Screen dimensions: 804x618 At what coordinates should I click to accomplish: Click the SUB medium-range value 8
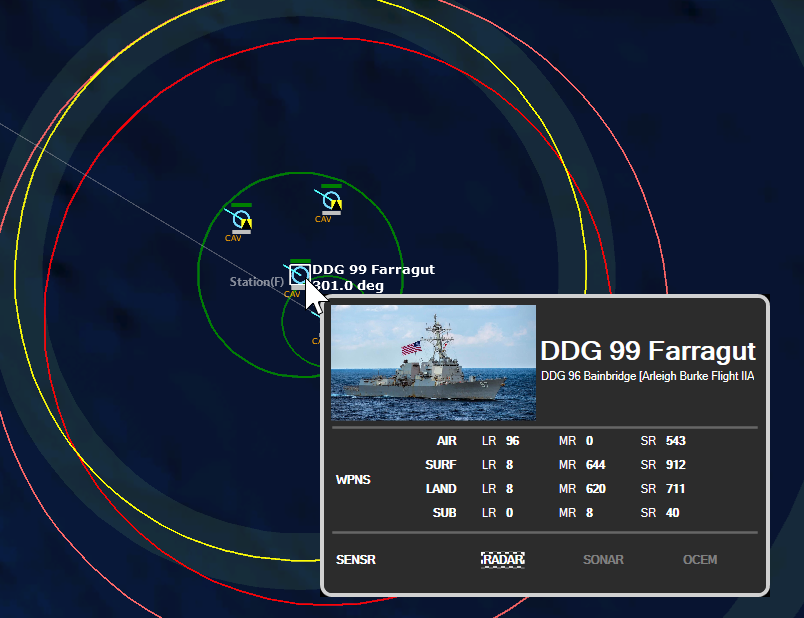pyautogui.click(x=590, y=513)
